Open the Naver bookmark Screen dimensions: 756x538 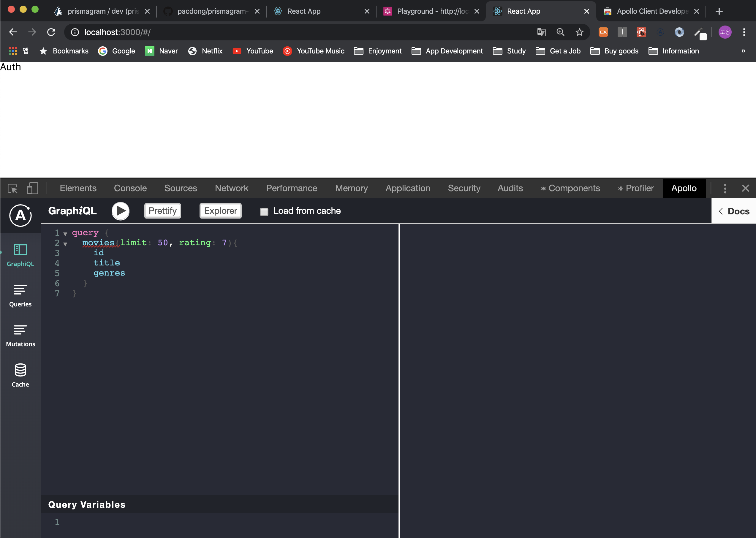[x=162, y=51]
